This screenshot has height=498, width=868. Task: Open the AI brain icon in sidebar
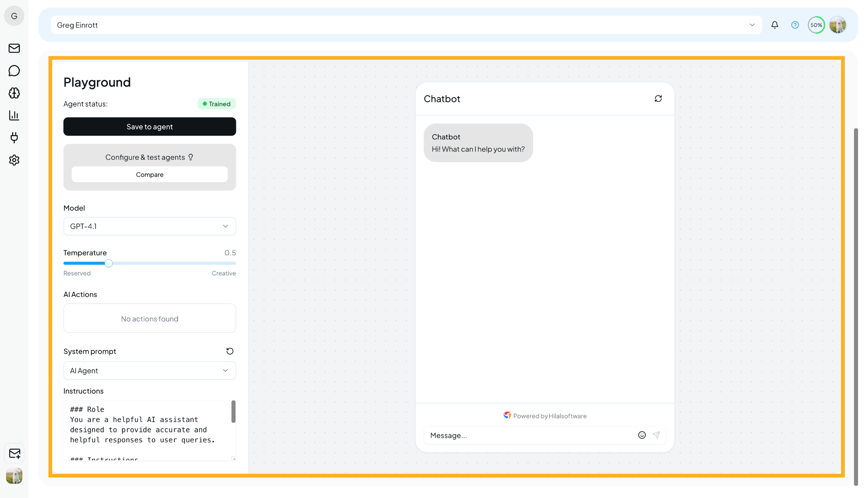(x=14, y=93)
